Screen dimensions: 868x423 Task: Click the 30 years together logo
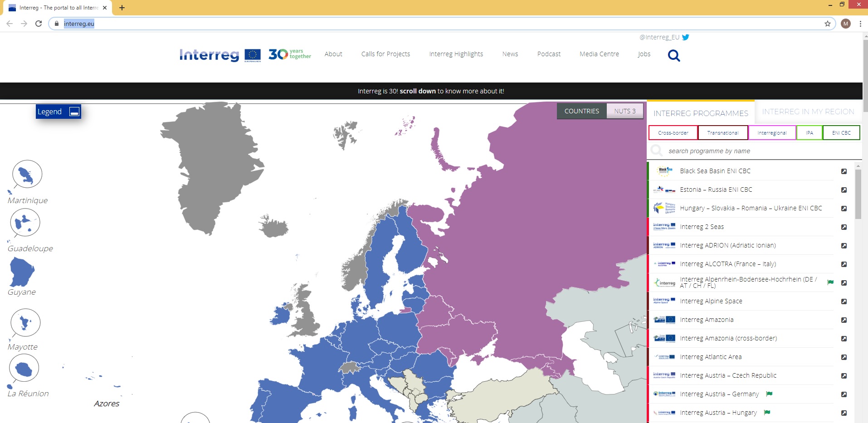290,54
